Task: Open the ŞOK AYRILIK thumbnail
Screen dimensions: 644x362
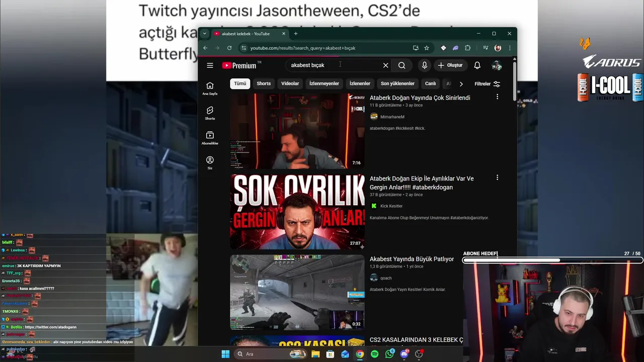Action: coord(297,212)
